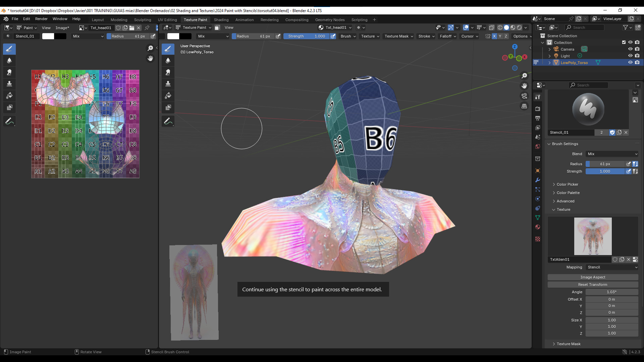Image resolution: width=644 pixels, height=362 pixels.
Task: Expand the Color Palette panel
Action: [568, 193]
